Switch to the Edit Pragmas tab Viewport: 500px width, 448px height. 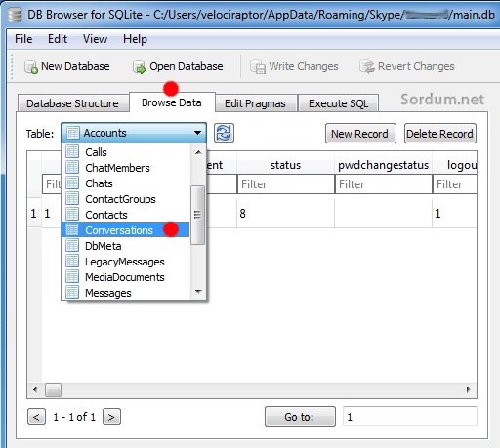point(255,103)
